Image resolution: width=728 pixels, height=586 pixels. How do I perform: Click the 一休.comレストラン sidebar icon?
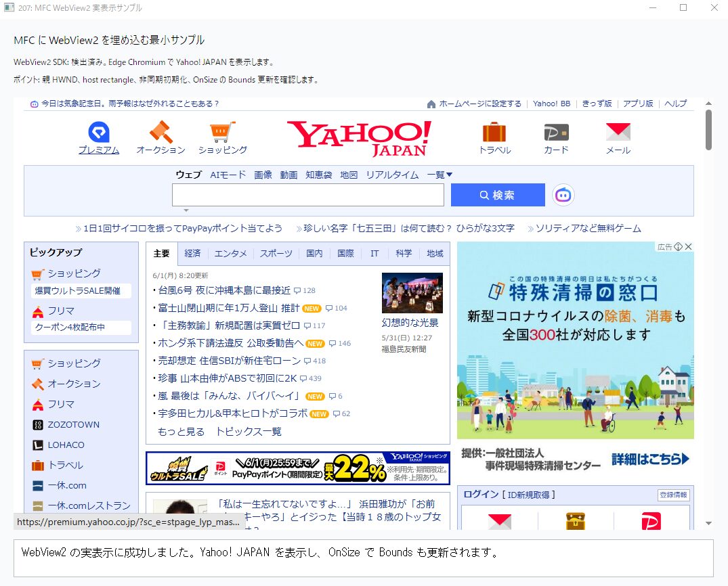coord(38,505)
